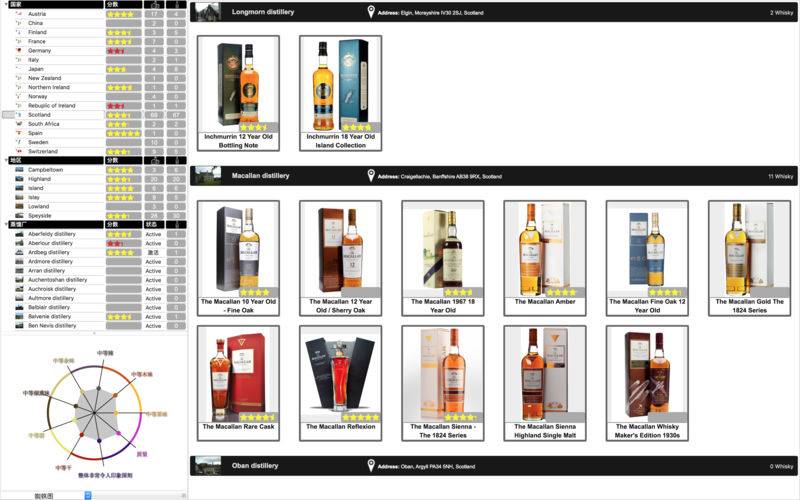Screen dimensions: 800x500
Task: Sort regions by 分数 score header
Action: [124, 160]
